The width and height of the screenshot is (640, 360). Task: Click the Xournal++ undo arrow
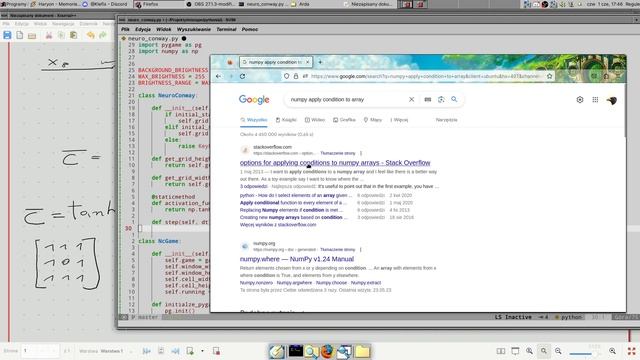(90, 36)
